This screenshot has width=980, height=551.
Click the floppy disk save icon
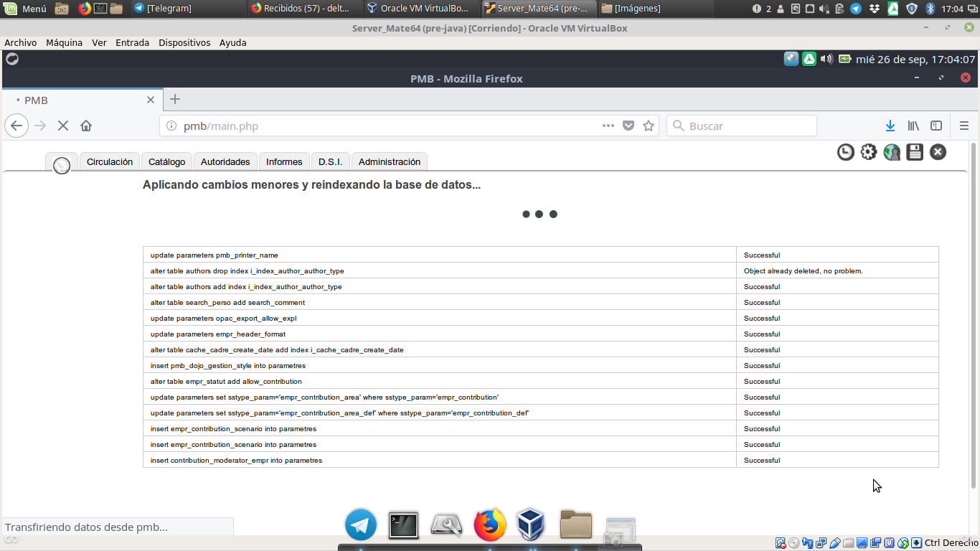coord(915,152)
